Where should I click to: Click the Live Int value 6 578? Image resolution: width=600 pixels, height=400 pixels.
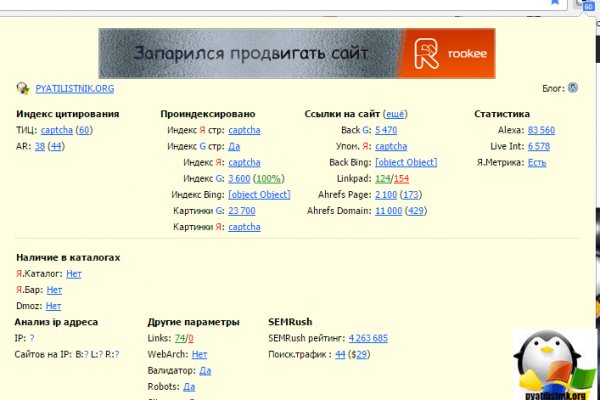[538, 146]
